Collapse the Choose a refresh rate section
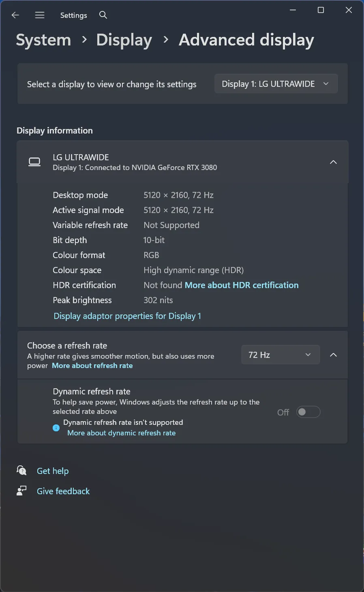This screenshot has width=364, height=592. point(333,355)
